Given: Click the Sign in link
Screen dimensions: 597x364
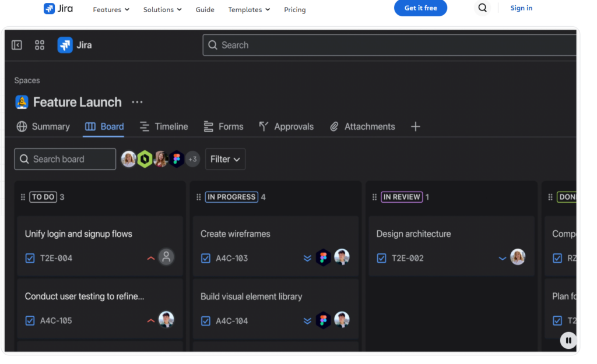Looking at the screenshot, I should click(521, 8).
